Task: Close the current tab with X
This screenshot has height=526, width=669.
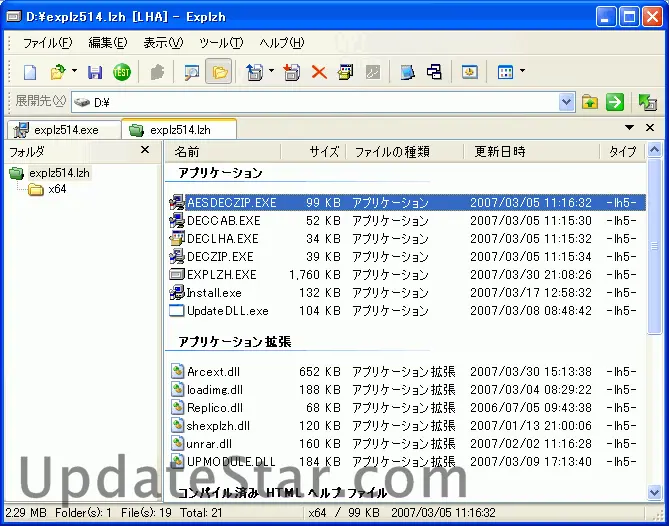Action: coord(650,127)
